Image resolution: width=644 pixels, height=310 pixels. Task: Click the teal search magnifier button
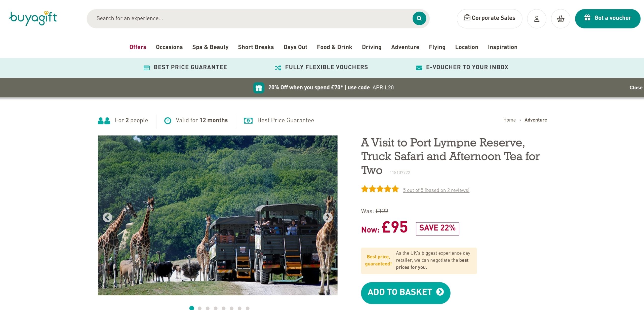(419, 18)
